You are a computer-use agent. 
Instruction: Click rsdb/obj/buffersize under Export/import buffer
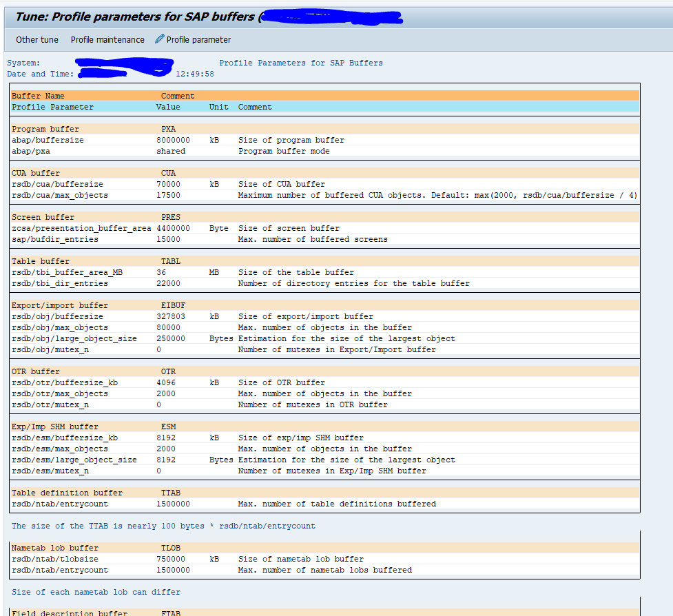(57, 316)
